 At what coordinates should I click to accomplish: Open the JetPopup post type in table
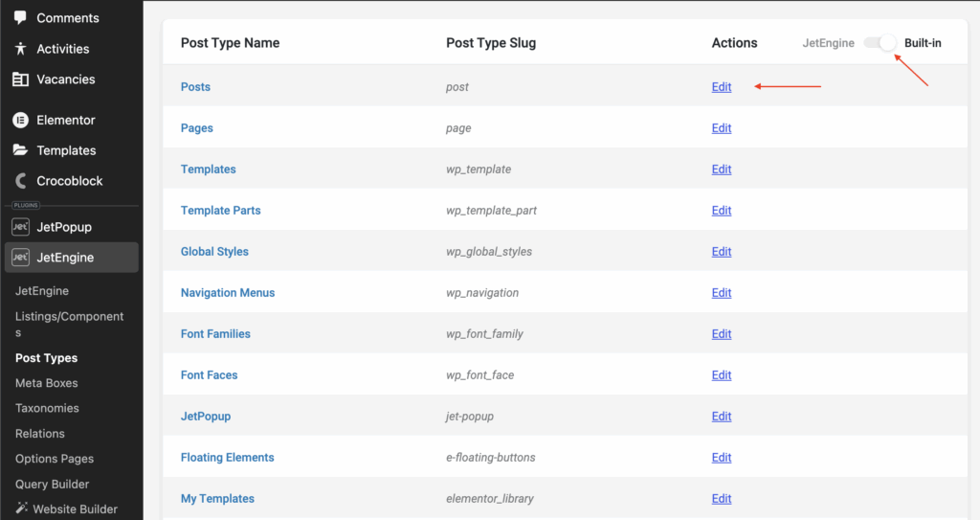click(x=206, y=417)
